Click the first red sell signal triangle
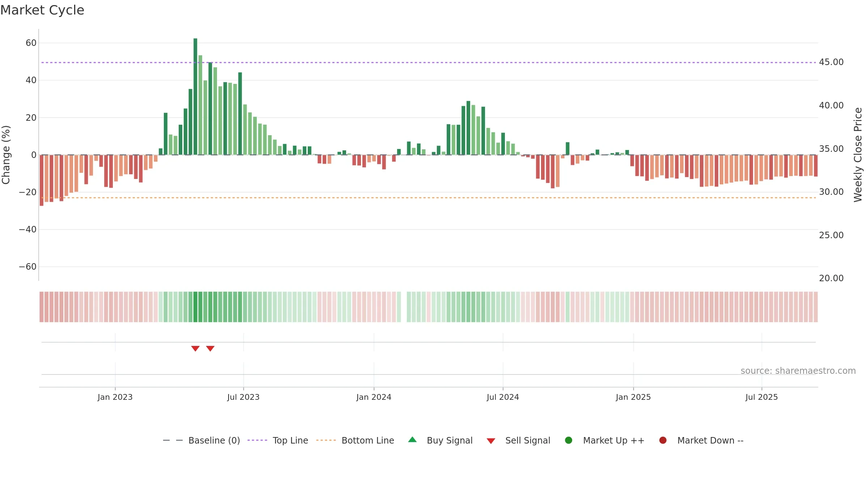 (x=195, y=348)
